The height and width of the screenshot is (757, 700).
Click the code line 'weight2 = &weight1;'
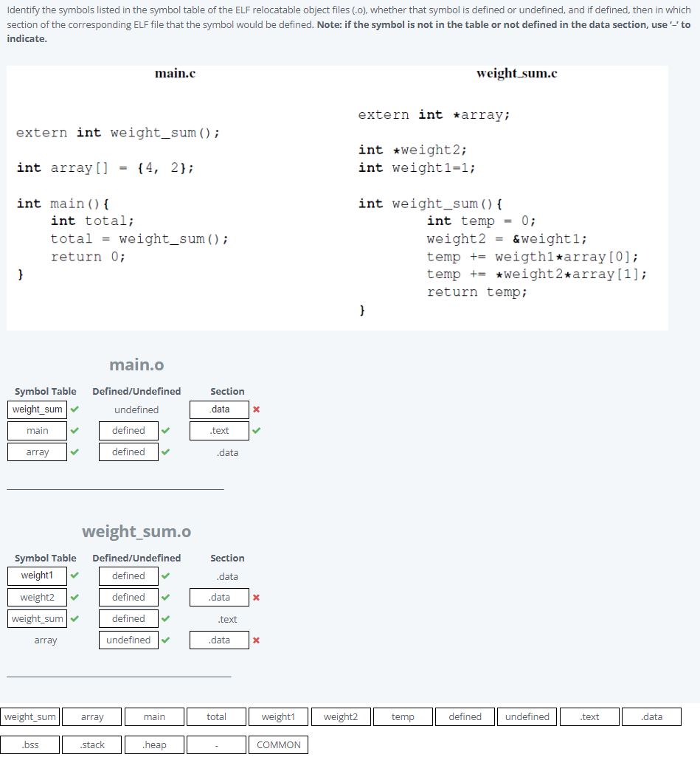pos(507,239)
